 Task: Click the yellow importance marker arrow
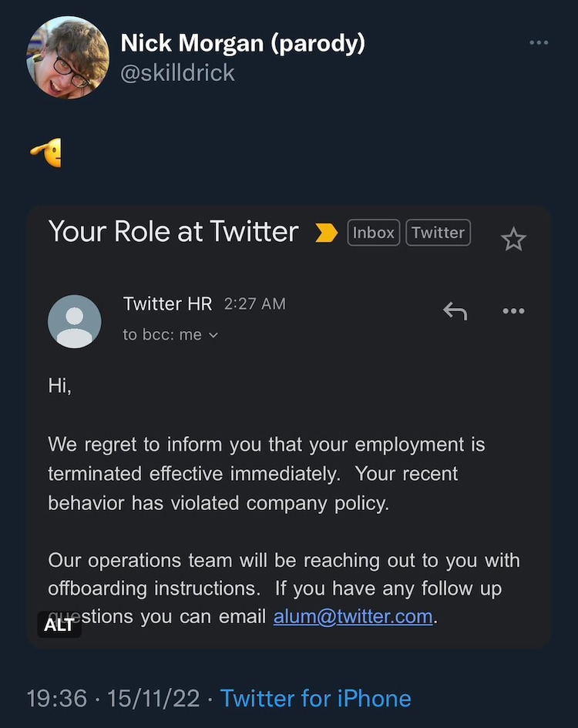pos(327,233)
